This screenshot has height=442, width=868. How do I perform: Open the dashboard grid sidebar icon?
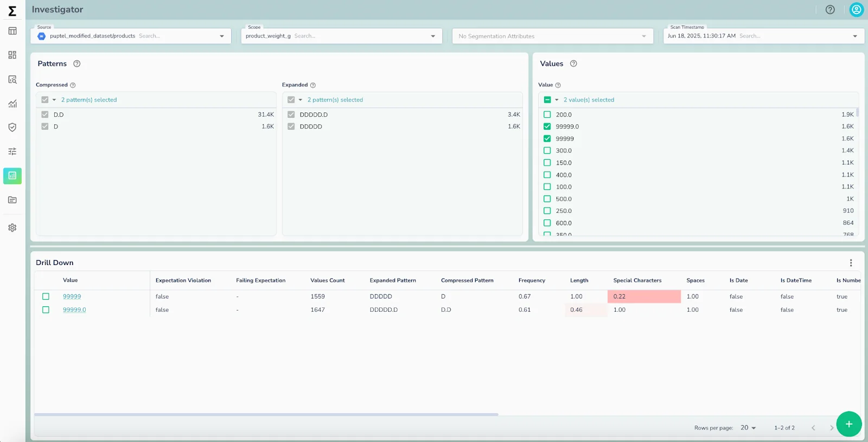[x=12, y=55]
